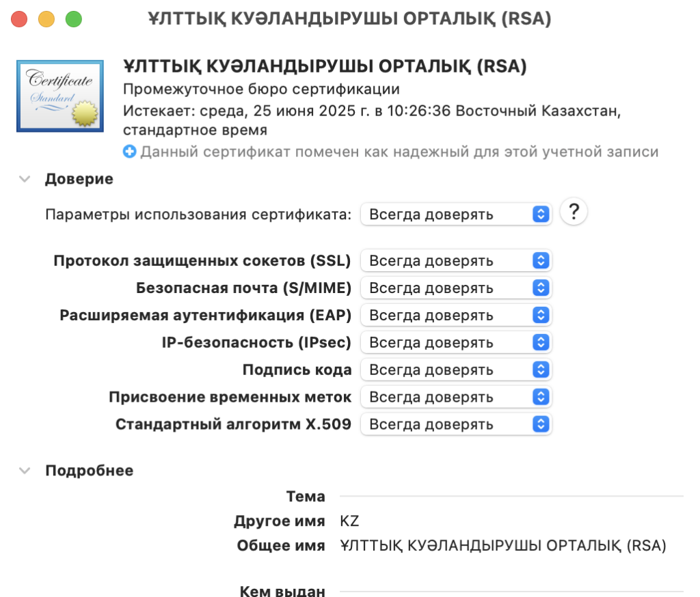Click the blue plus trusted-status icon
700x597 pixels.
(x=129, y=152)
